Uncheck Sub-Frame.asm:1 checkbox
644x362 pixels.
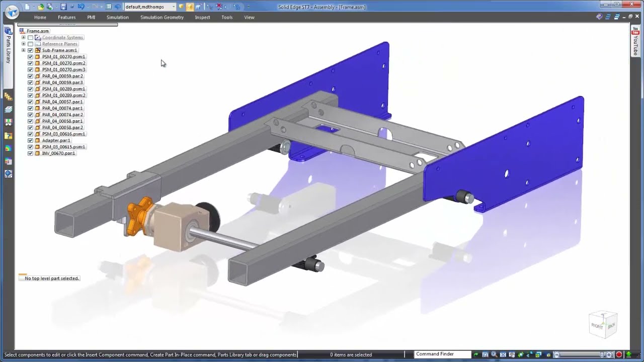click(30, 50)
